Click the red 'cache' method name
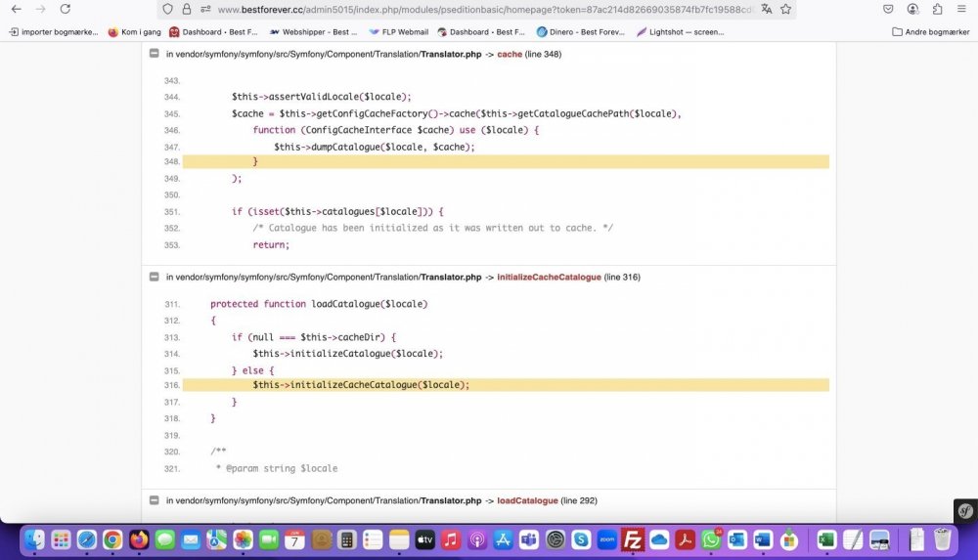 510,55
